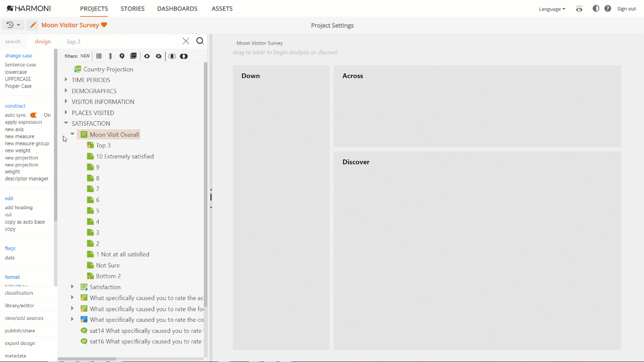Toggle the filled overlapping circles filter
644x362 pixels.
point(184,56)
